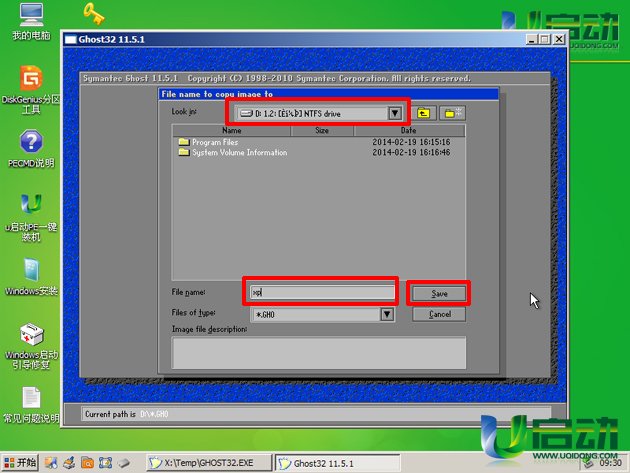The height and width of the screenshot is (473, 630).
Task: Sort file list by Size column
Action: click(x=322, y=131)
